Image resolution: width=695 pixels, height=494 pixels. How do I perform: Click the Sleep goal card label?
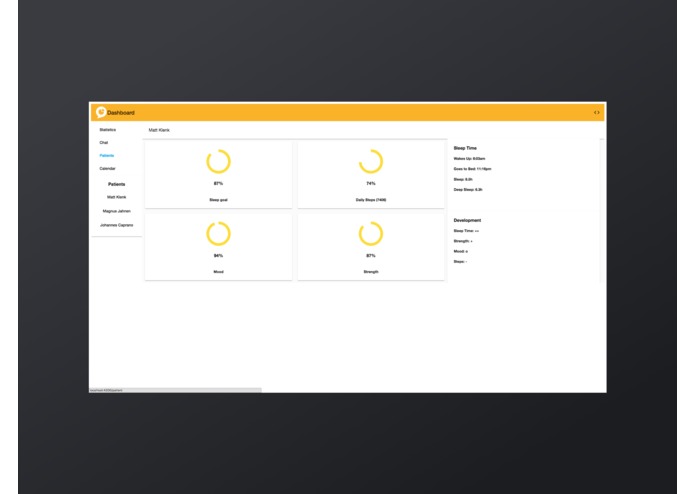coord(219,200)
